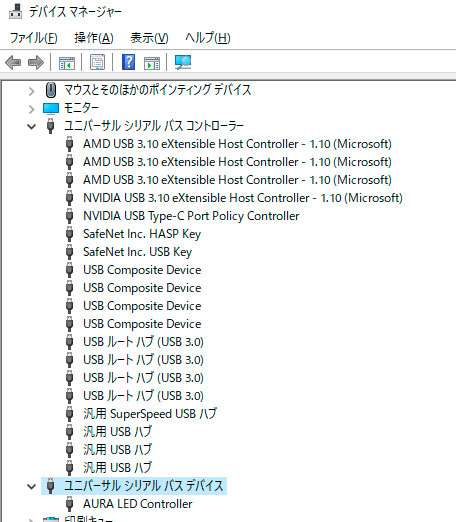
Task: Select the second 汎用 USB ハブ entry
Action: pos(118,450)
